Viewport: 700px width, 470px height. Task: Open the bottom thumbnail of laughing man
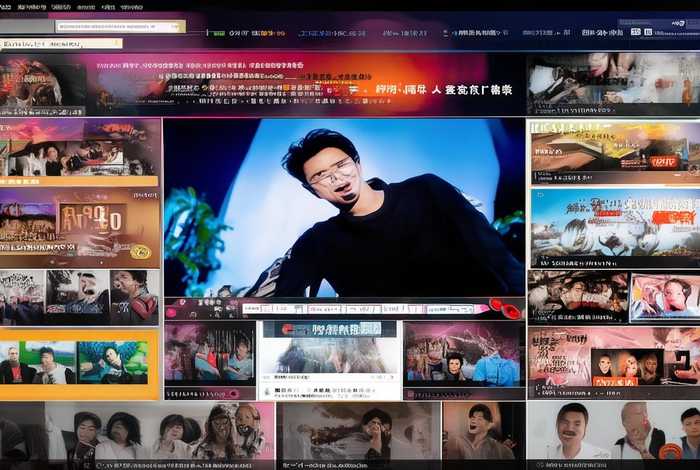[484, 434]
